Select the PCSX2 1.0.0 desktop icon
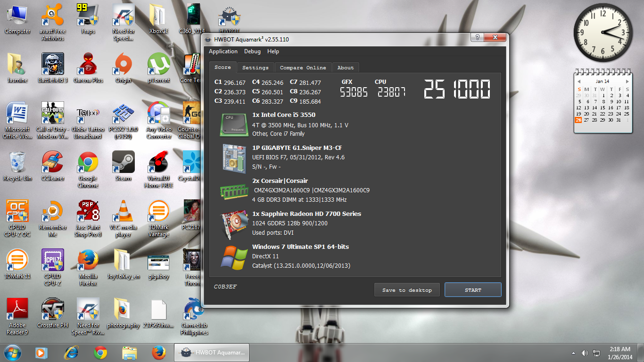644x362 pixels. [123, 121]
